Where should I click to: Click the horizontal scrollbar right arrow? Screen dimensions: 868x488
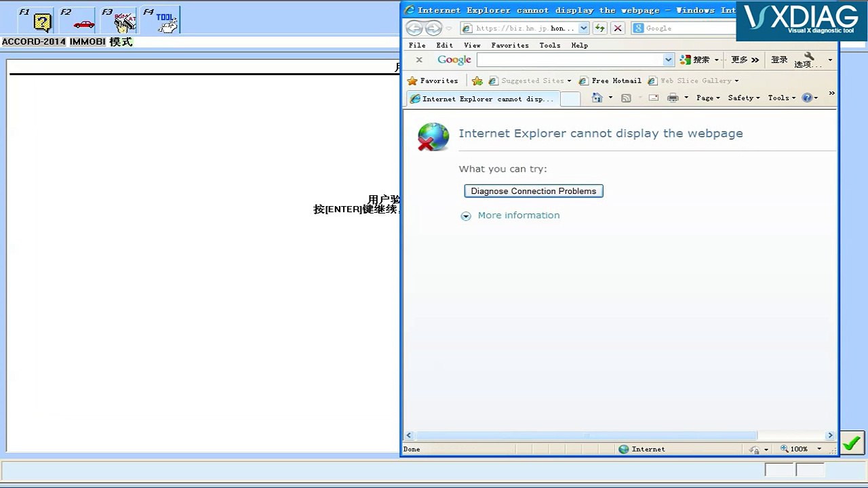pos(830,435)
